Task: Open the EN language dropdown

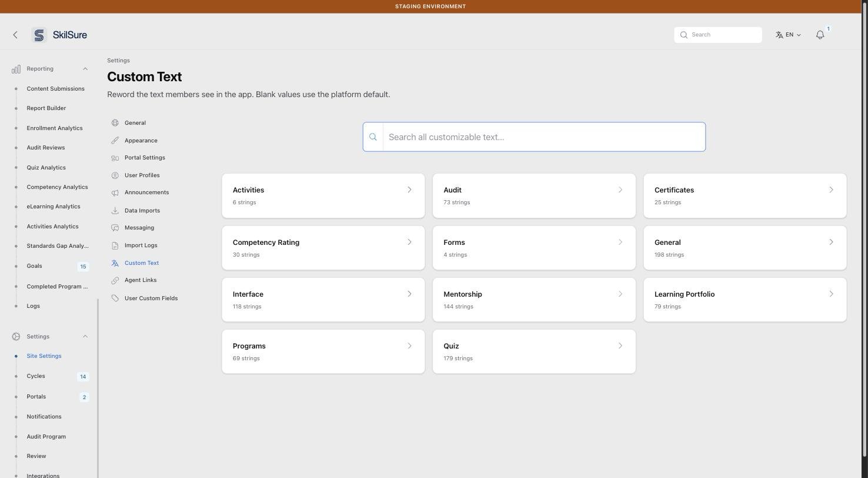Action: 788,35
